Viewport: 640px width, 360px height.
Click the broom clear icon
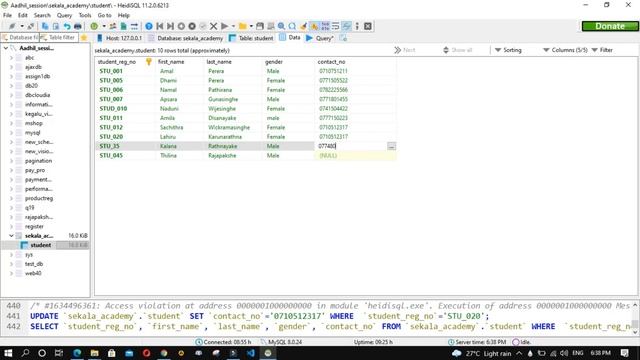[303, 26]
